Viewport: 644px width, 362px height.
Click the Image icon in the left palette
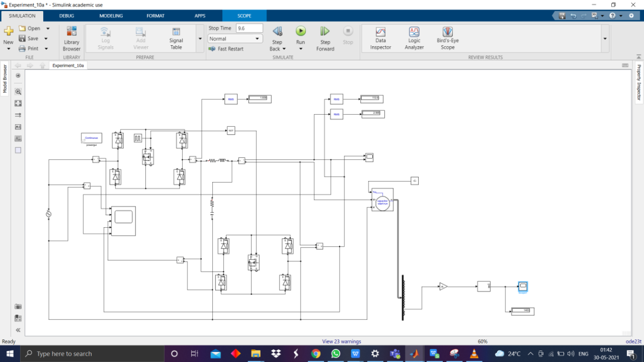coord(18,138)
